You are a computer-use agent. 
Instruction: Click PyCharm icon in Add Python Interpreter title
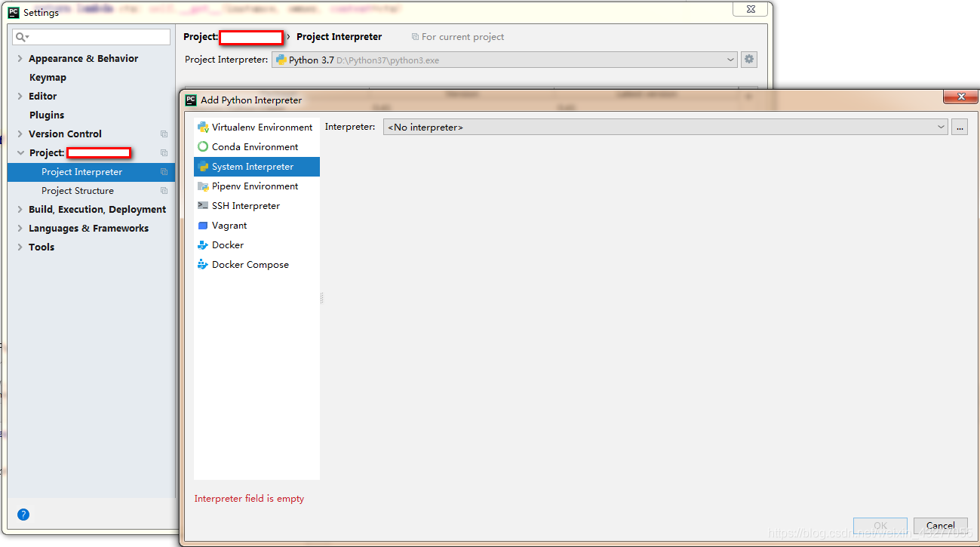pos(191,100)
